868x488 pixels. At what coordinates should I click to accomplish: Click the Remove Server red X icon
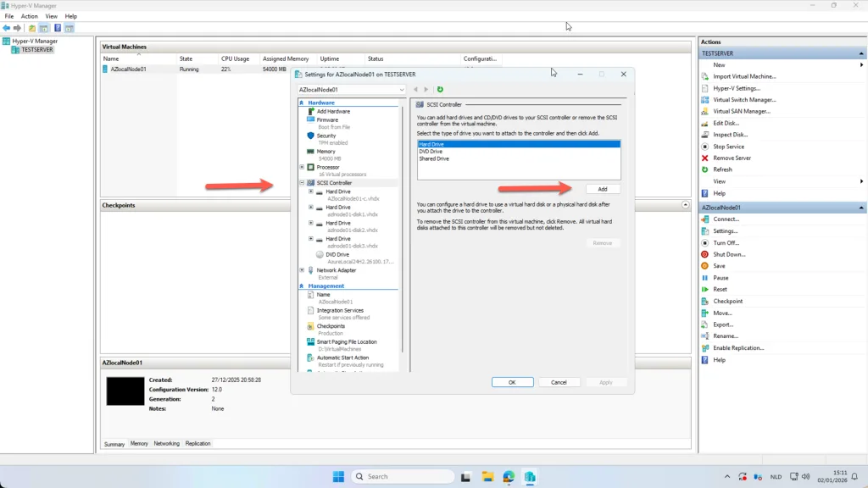click(x=705, y=158)
